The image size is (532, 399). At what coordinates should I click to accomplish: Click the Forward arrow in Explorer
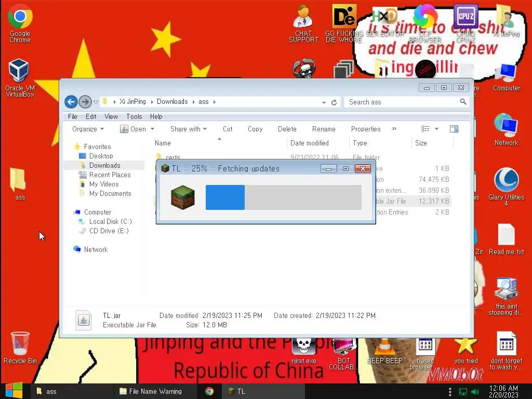[x=85, y=101]
